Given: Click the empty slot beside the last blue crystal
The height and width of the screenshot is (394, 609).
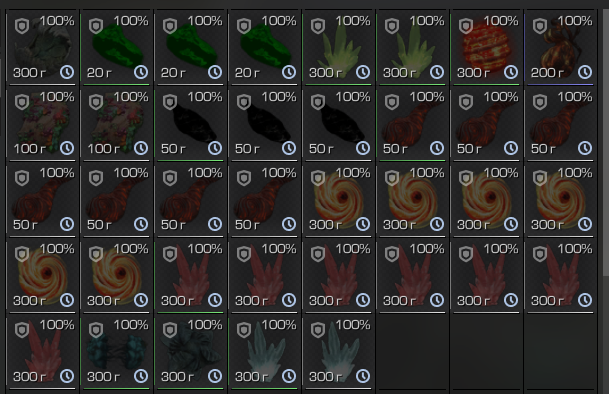Looking at the screenshot, I should (412, 351).
